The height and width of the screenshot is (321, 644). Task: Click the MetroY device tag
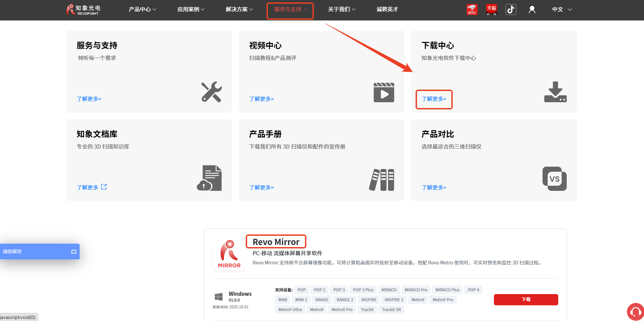click(x=418, y=300)
